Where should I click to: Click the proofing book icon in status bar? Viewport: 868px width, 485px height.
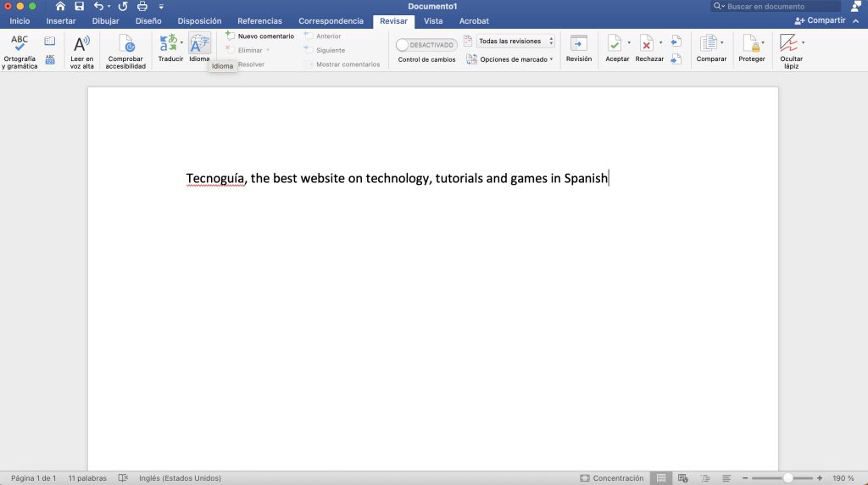(123, 478)
